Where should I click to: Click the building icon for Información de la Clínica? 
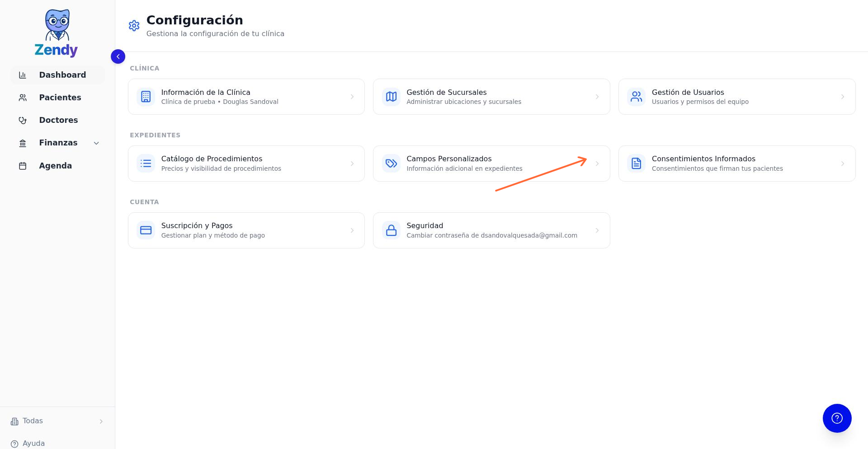coord(146,96)
